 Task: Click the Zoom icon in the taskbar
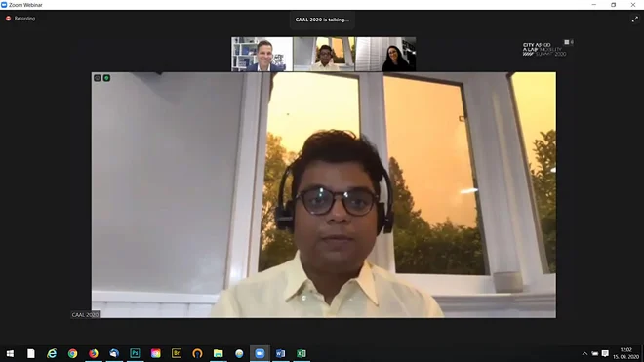pos(260,353)
